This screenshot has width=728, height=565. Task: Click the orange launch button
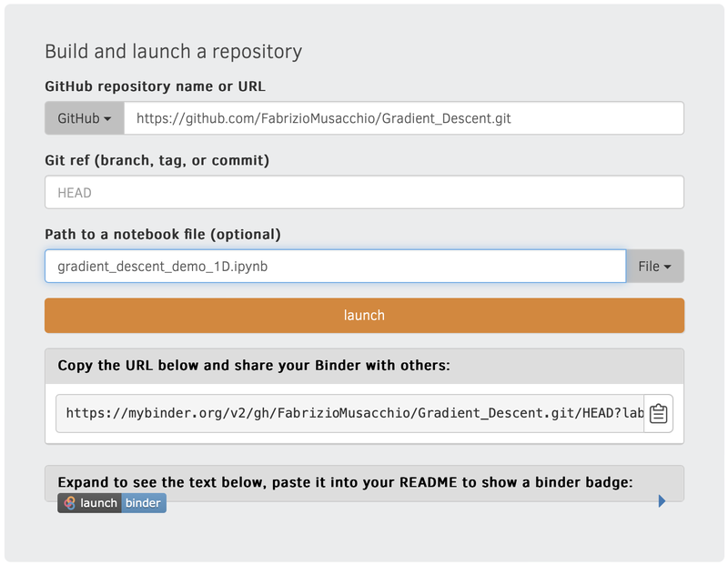click(x=365, y=315)
